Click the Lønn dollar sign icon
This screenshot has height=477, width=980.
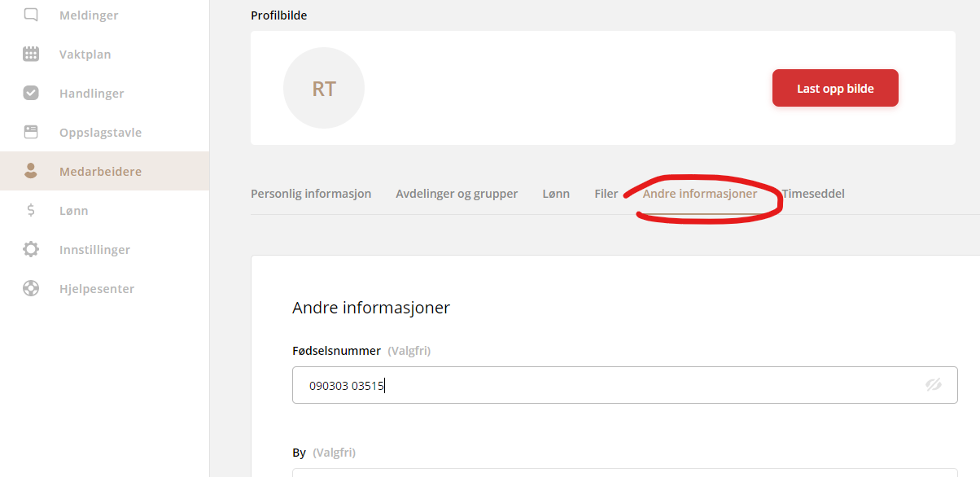click(x=31, y=211)
